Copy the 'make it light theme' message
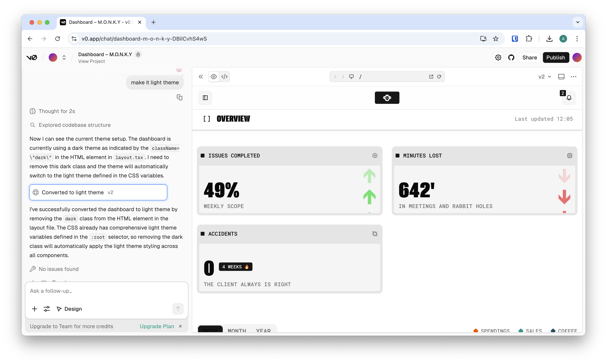 tap(180, 97)
